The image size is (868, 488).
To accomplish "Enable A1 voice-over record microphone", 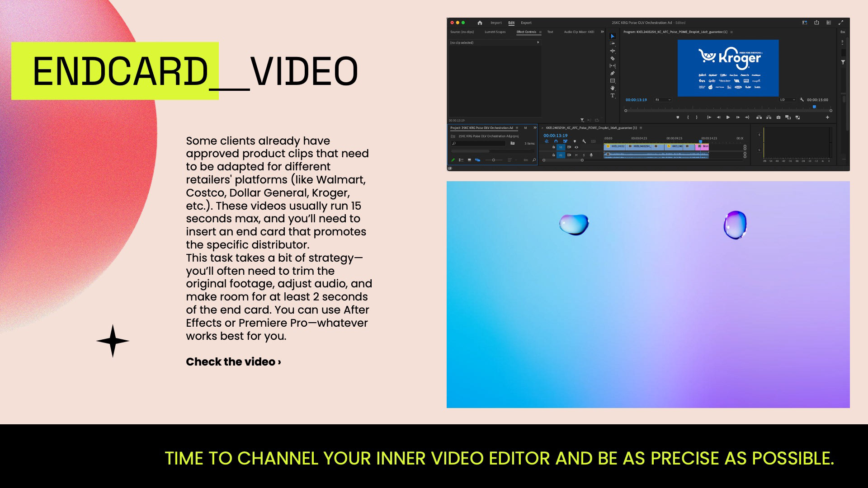I will pyautogui.click(x=591, y=155).
